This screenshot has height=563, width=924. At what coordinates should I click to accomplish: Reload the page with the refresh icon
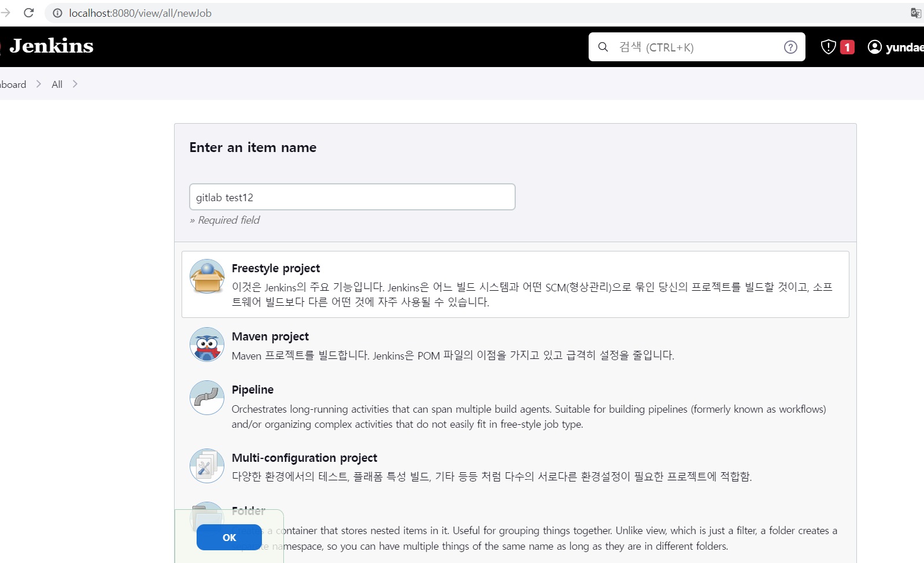click(29, 13)
